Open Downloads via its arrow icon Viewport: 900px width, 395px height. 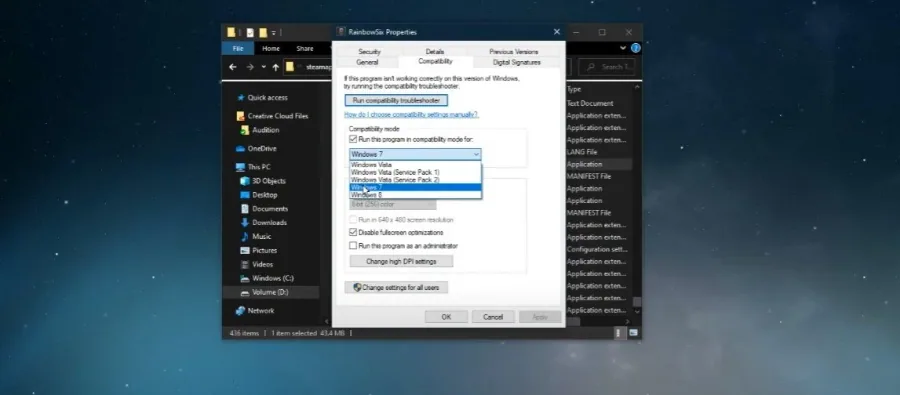coord(245,223)
